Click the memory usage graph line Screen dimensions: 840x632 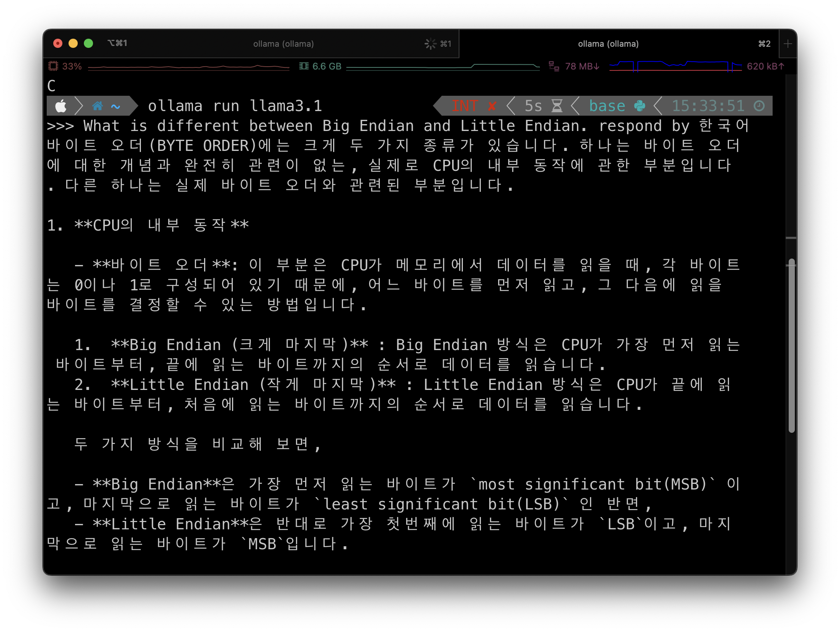point(443,67)
